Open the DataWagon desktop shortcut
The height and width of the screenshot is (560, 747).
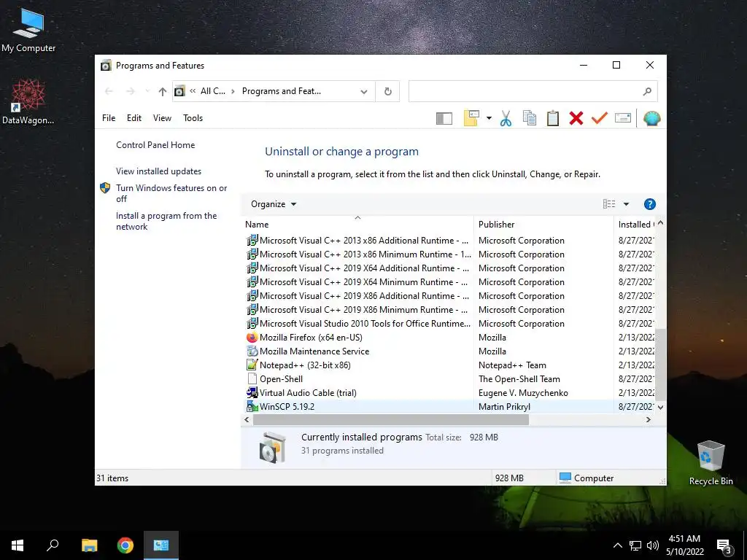tap(28, 102)
